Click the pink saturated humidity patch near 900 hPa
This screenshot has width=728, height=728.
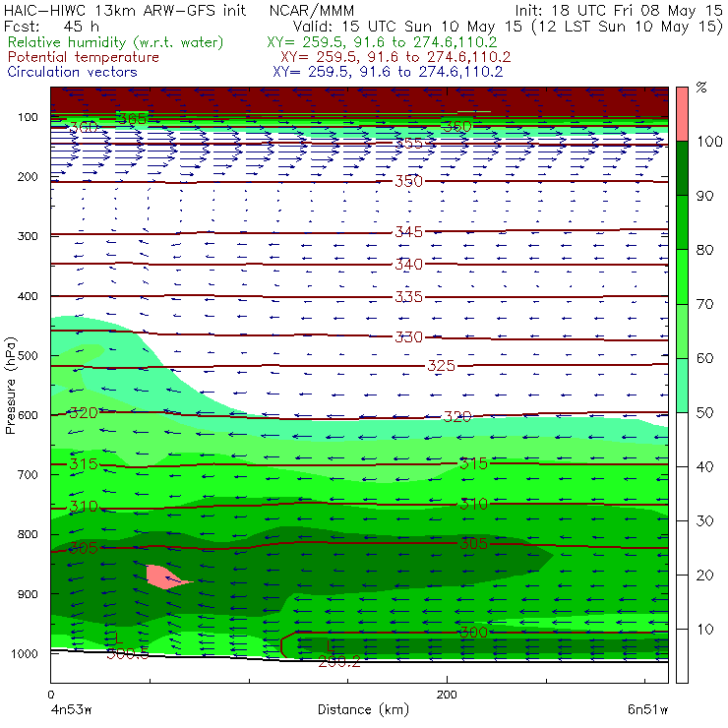click(x=167, y=577)
